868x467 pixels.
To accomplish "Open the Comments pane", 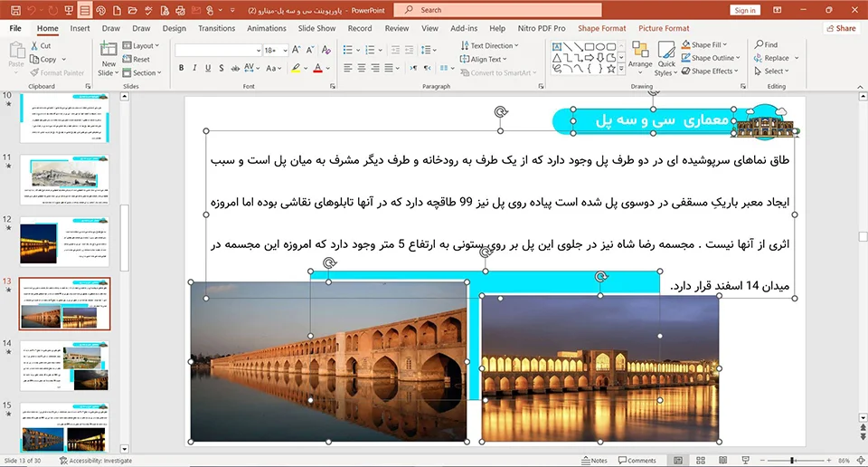I will pyautogui.click(x=637, y=461).
